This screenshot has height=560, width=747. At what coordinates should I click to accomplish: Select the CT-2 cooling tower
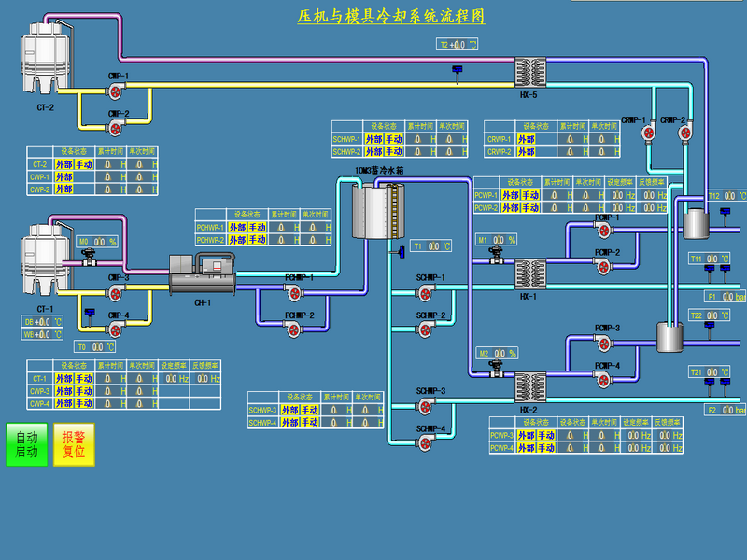tap(45, 58)
